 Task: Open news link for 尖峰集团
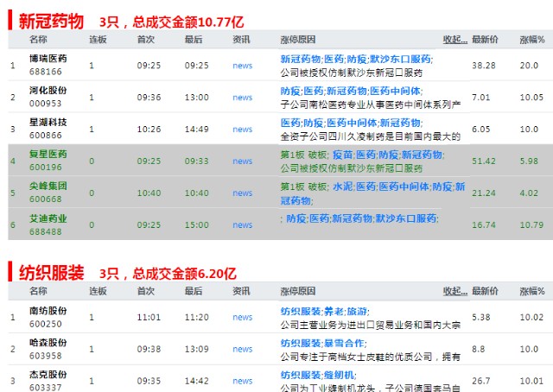click(242, 193)
